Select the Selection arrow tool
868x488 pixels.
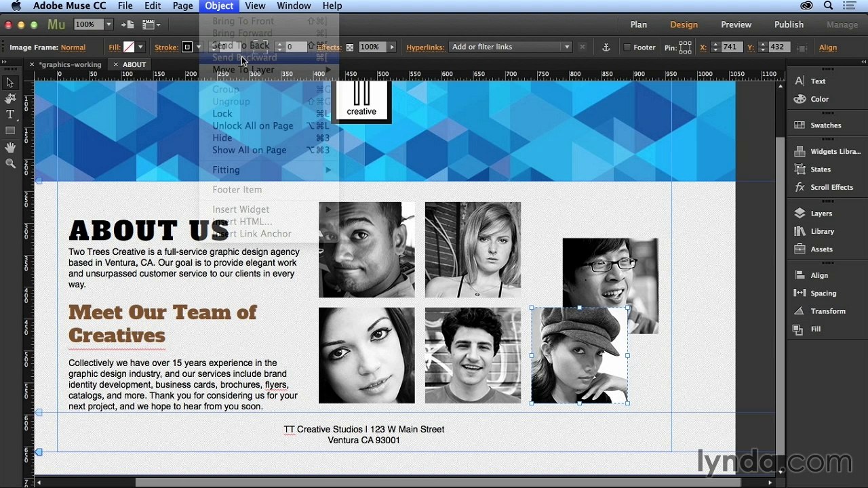[x=10, y=83]
